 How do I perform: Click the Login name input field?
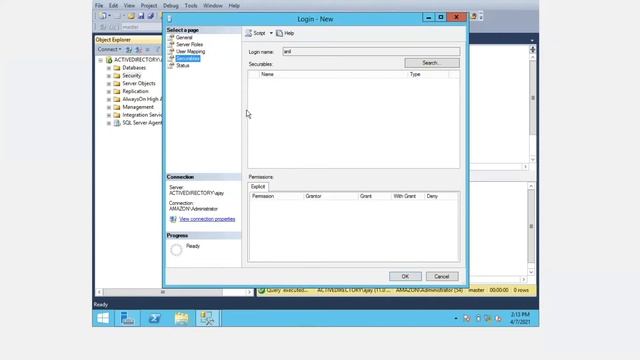(x=371, y=51)
